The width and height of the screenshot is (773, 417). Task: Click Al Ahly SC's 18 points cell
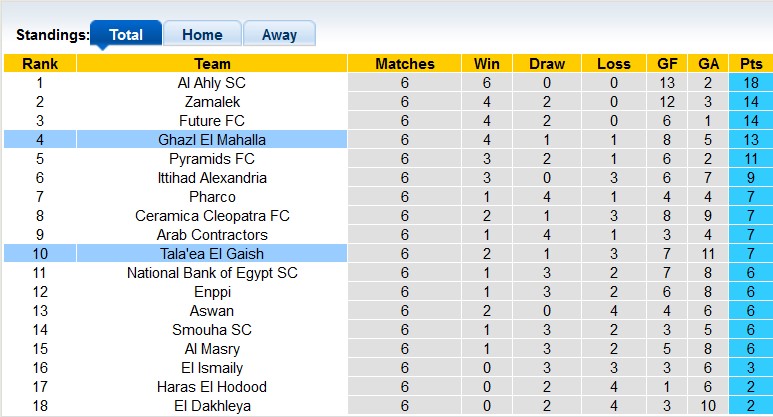click(x=751, y=83)
